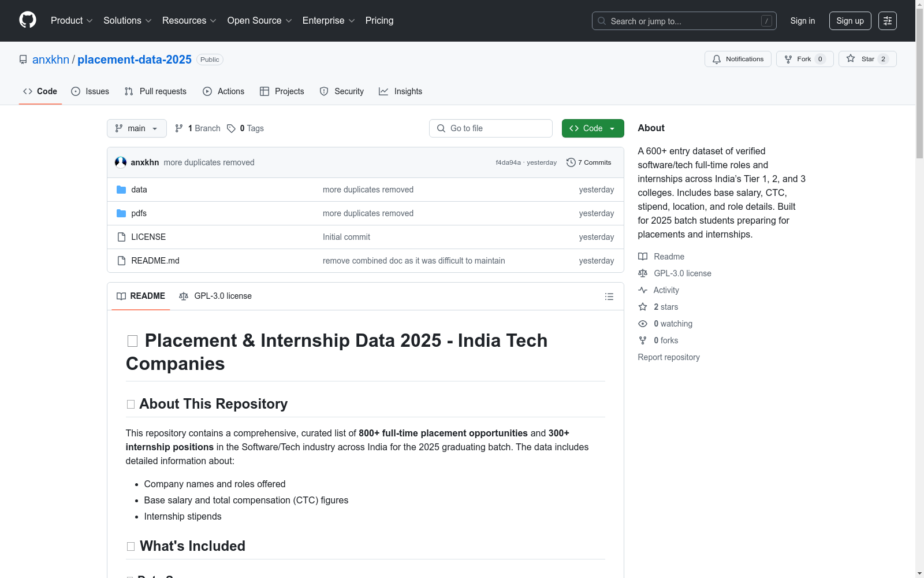This screenshot has height=578, width=924.
Task: Open the LICENSE file
Action: 148,237
